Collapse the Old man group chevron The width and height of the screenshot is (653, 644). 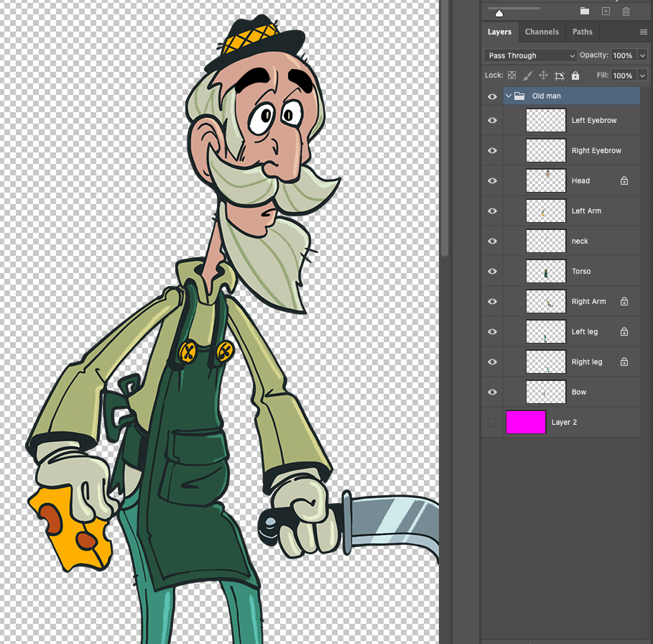point(509,96)
